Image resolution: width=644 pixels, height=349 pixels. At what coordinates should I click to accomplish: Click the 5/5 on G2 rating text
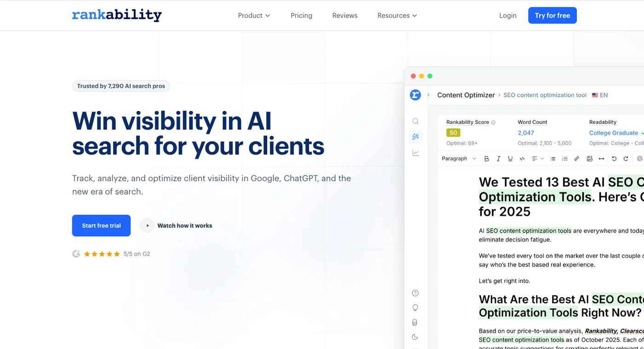pyautogui.click(x=137, y=254)
